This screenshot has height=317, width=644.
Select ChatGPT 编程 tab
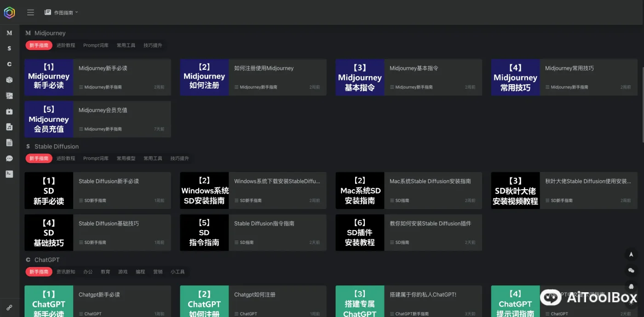[140, 272]
